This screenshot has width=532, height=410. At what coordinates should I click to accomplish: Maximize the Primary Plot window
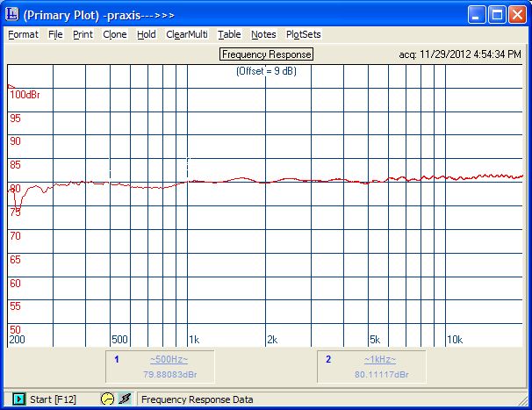tap(496, 14)
